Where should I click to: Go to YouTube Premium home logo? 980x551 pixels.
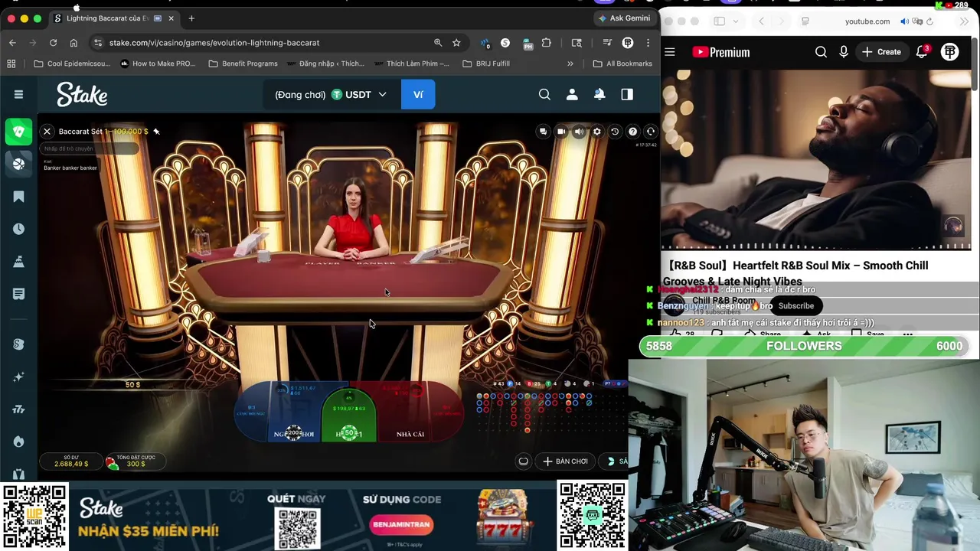click(721, 52)
